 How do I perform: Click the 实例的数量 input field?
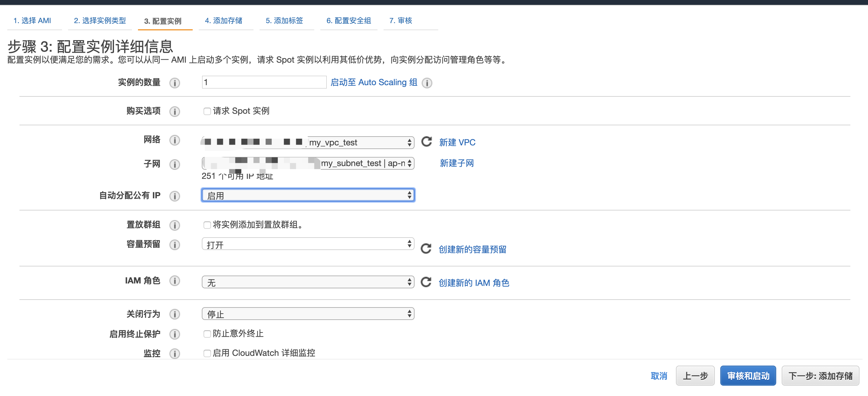264,82
